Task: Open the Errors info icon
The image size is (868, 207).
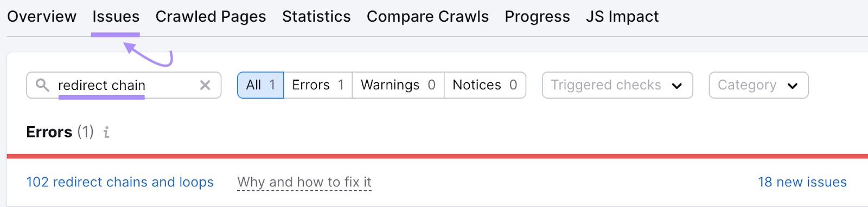Action: coord(106,132)
